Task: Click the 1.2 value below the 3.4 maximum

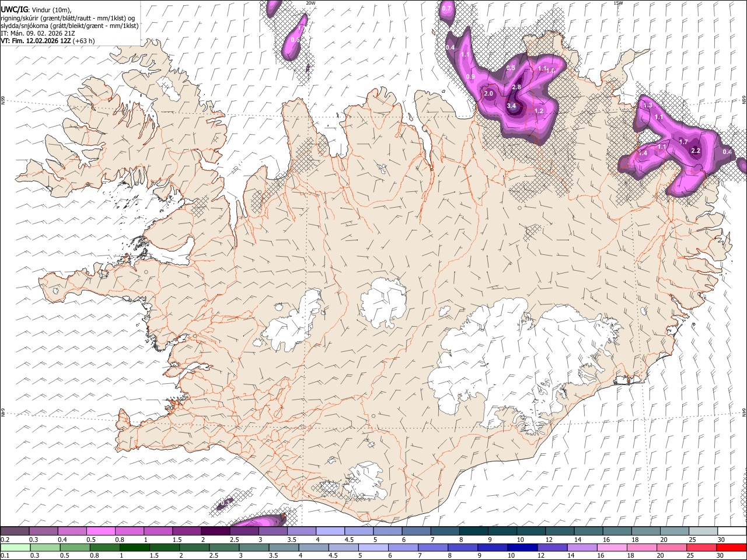Action: click(539, 111)
